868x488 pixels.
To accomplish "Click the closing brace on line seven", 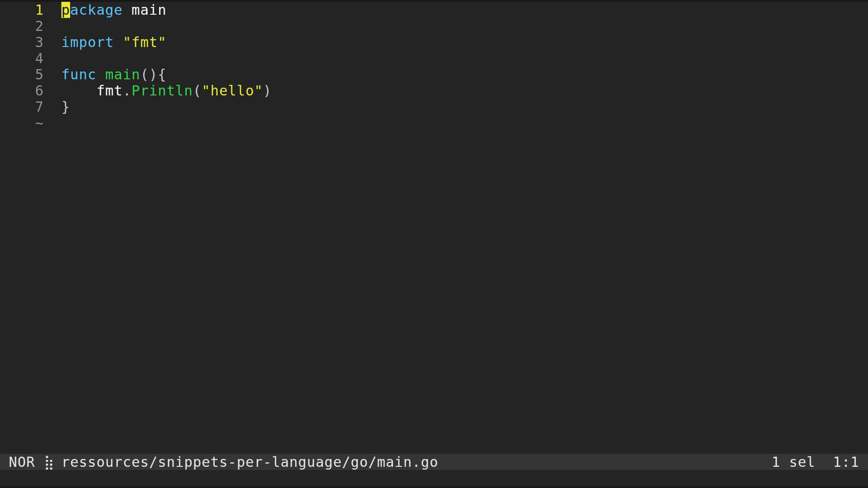I will tap(66, 107).
